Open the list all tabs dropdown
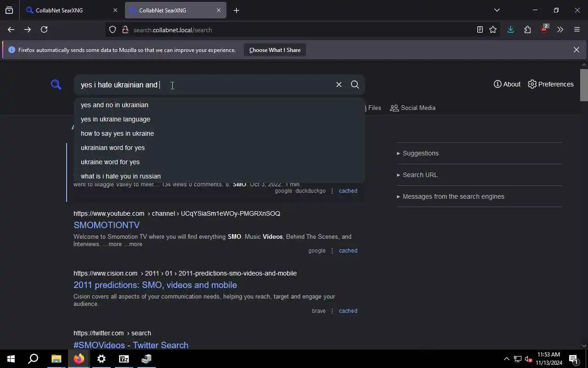Screen dimensions: 588x368 (497, 10)
